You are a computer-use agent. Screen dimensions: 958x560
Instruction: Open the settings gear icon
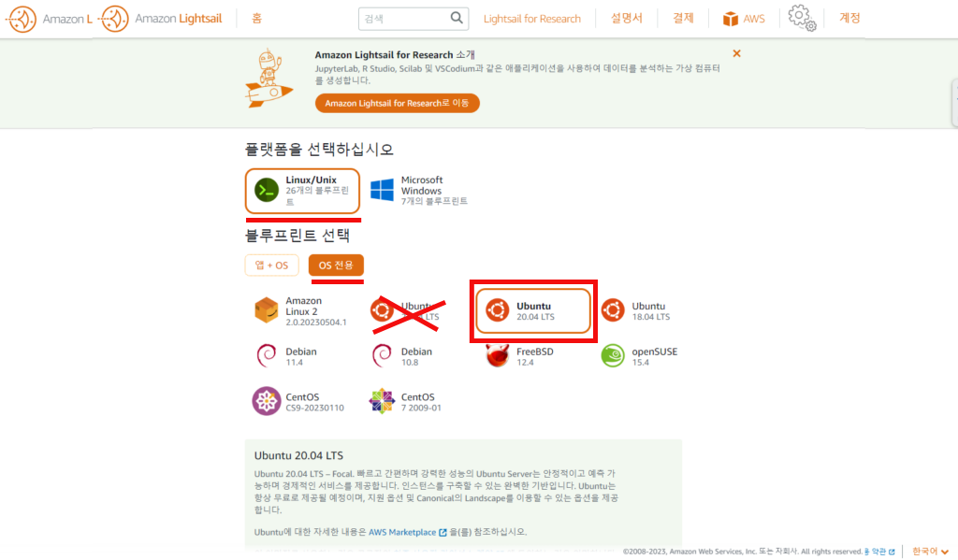tap(802, 18)
